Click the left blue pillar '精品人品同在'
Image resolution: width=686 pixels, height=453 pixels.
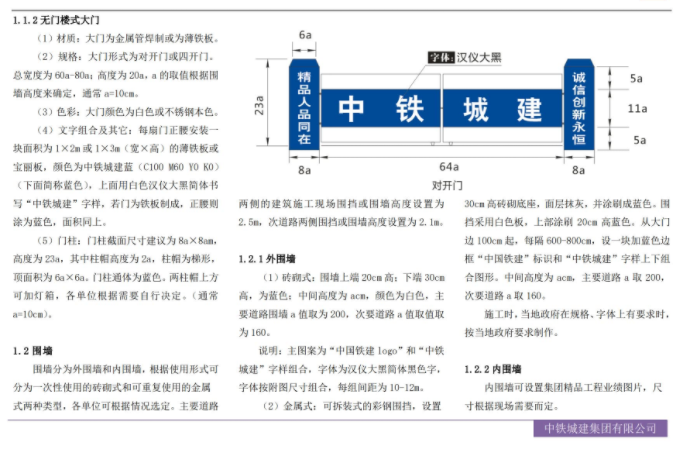click(x=304, y=105)
